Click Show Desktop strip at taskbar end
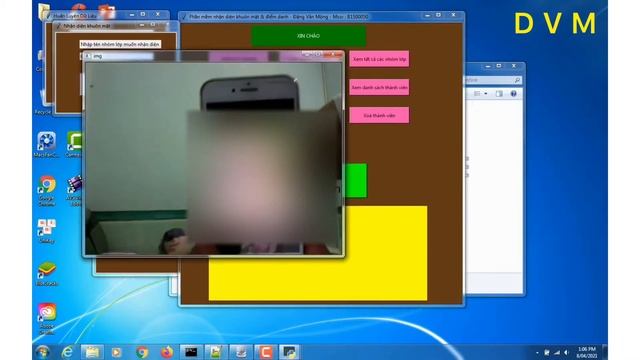The height and width of the screenshot is (360, 640). (x=605, y=352)
